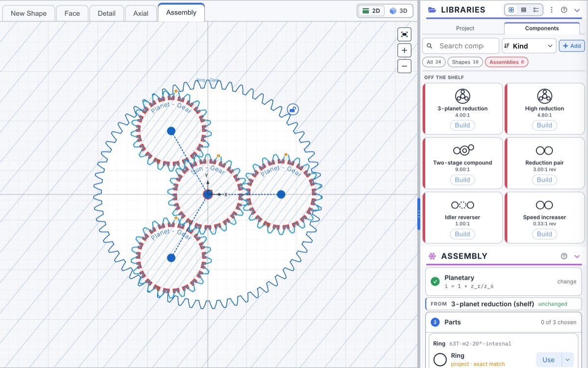Zoom out with the minus canvas button
The height and width of the screenshot is (368, 588).
(404, 66)
